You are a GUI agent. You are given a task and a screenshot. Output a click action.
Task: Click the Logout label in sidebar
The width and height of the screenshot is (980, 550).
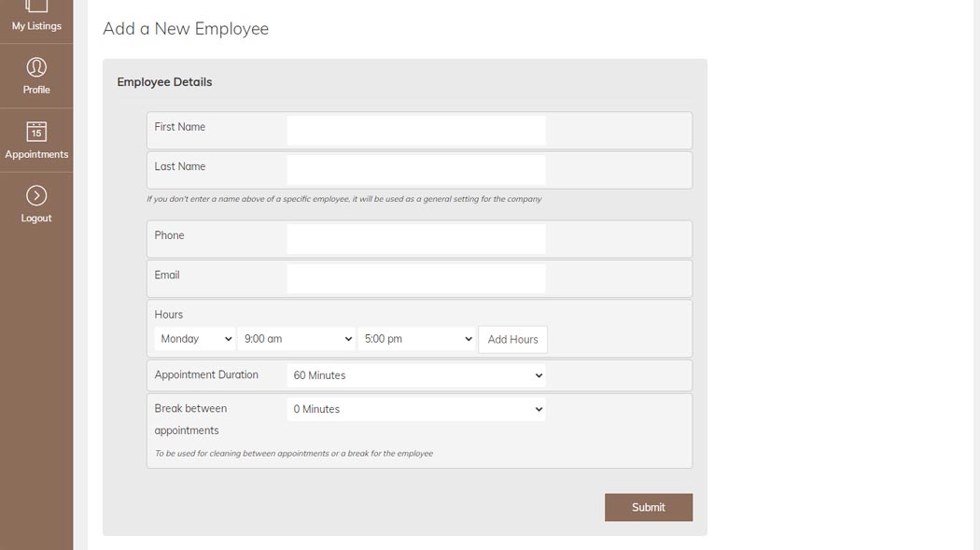pyautogui.click(x=35, y=218)
